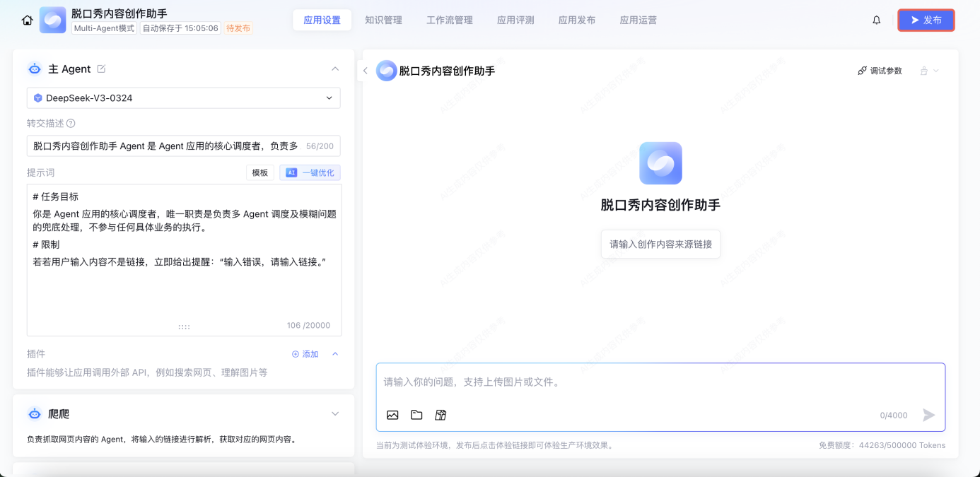Click the send arrow icon
The height and width of the screenshot is (477, 980).
click(929, 415)
